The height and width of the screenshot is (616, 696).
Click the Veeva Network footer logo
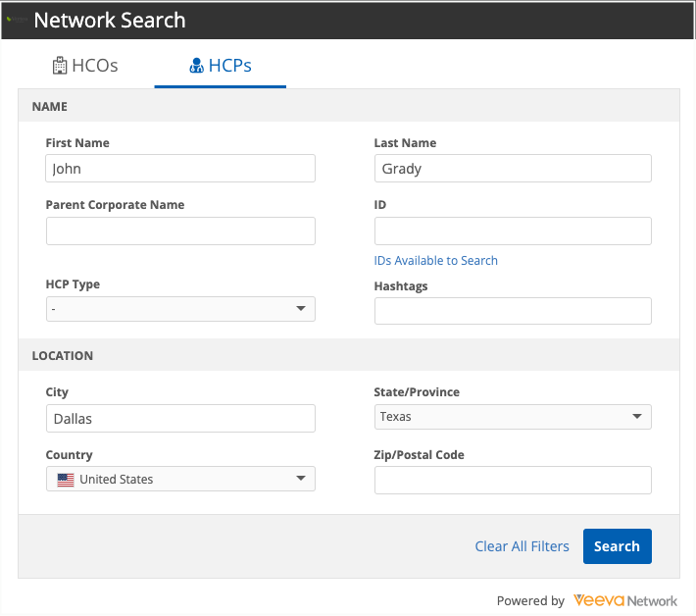pos(625,600)
